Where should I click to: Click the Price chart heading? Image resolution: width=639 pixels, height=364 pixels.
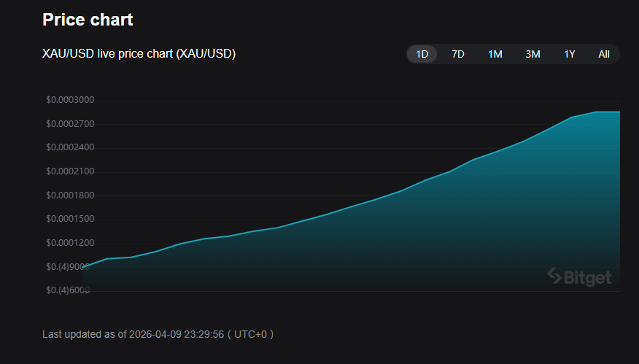pyautogui.click(x=88, y=20)
